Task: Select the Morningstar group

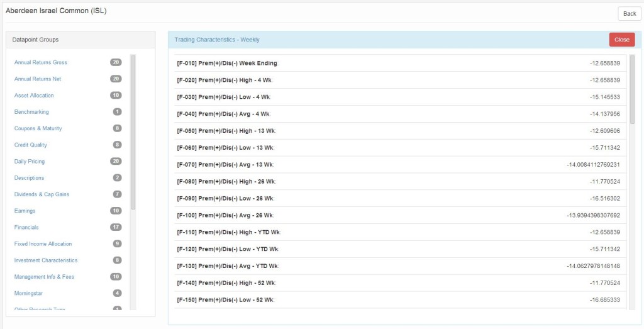Action: 29,293
